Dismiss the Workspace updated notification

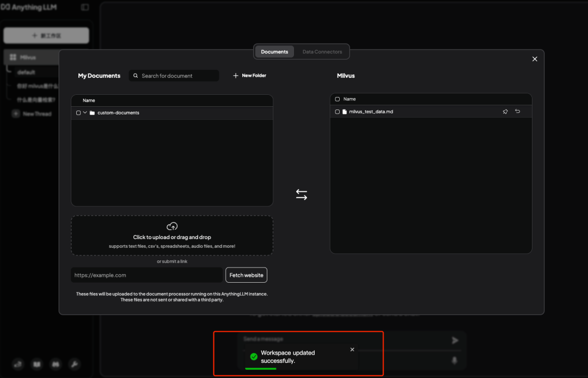pyautogui.click(x=352, y=350)
